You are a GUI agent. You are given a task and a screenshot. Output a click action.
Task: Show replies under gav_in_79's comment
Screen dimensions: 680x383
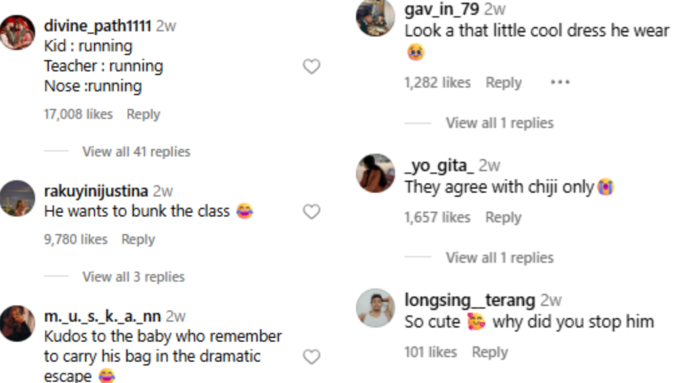500,123
